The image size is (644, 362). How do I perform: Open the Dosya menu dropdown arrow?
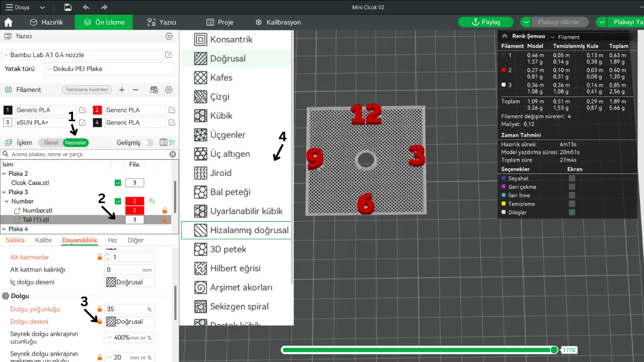42,8
